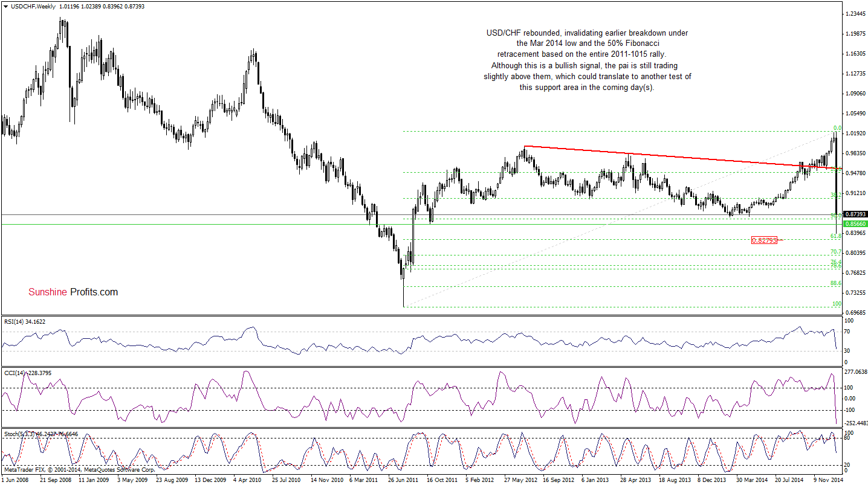Screen dimensions: 868x485
Task: Click the 18 Aug 2013 date label
Action: click(674, 480)
